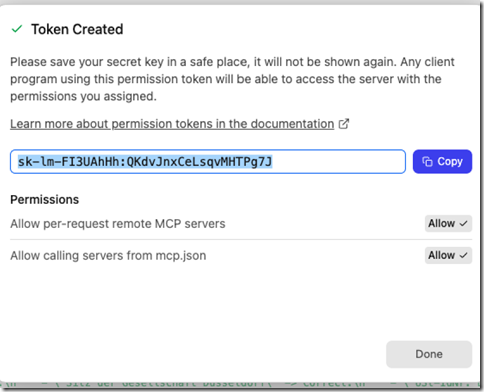Click the 'Please save your secret key' paragraph
Screen dimensions: 484x392
[x=232, y=79]
